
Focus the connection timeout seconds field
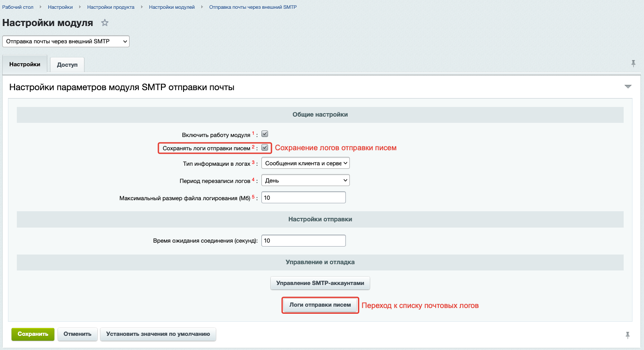point(303,240)
